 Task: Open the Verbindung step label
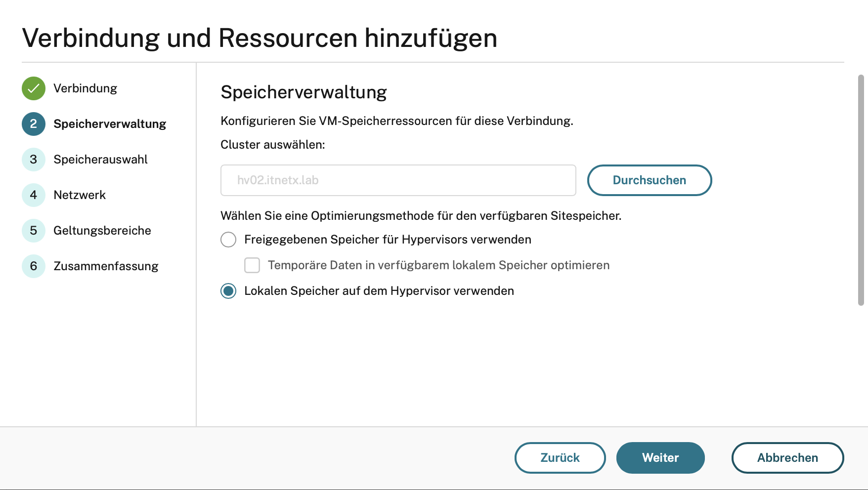click(x=85, y=88)
